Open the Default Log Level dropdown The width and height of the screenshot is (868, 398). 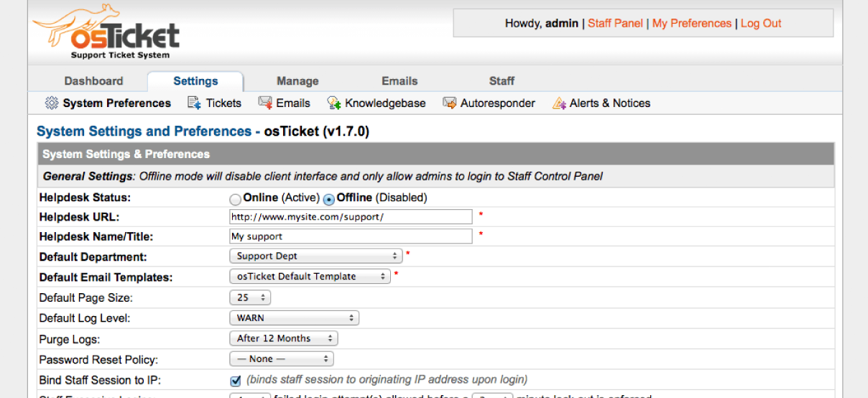(294, 318)
